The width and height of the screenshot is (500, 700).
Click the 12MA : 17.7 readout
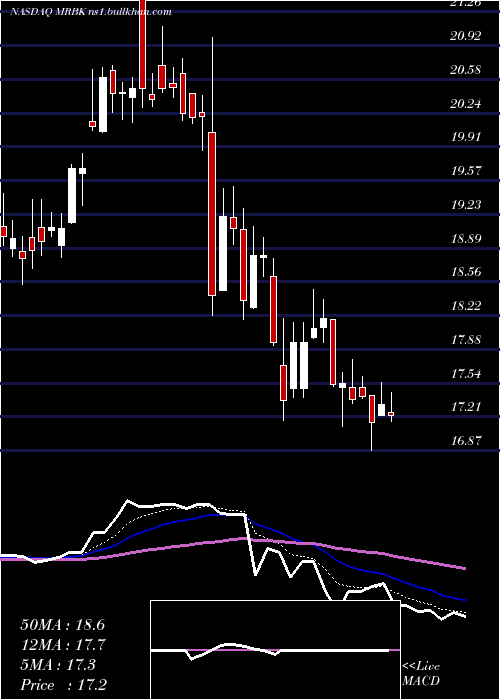(63, 645)
